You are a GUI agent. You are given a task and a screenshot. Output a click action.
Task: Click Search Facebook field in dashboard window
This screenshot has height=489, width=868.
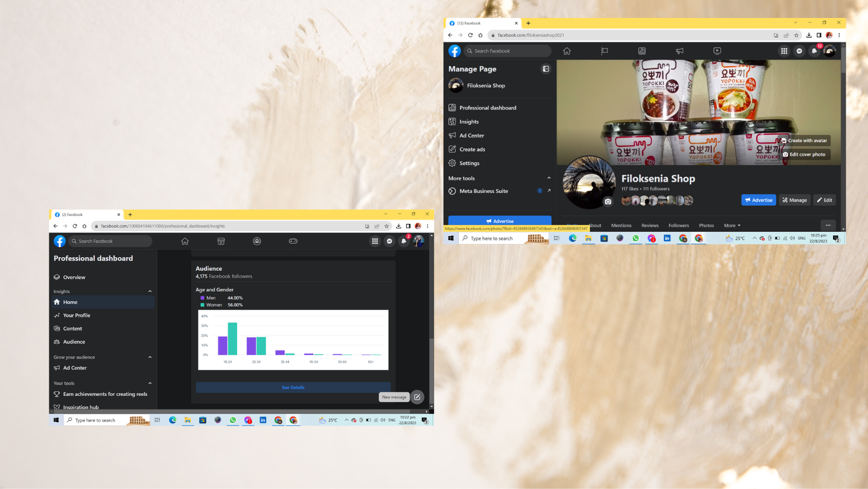pyautogui.click(x=111, y=241)
